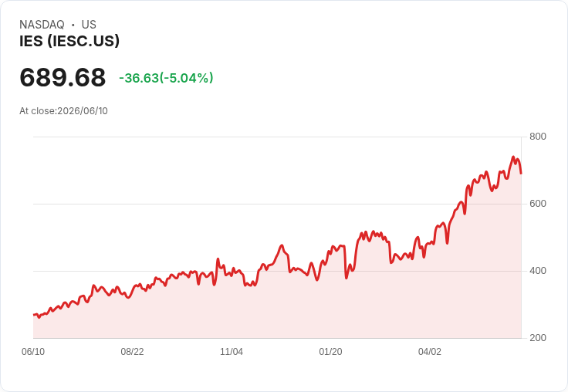Click the final endpoint of the red price line
568x392 pixels.
521,173
